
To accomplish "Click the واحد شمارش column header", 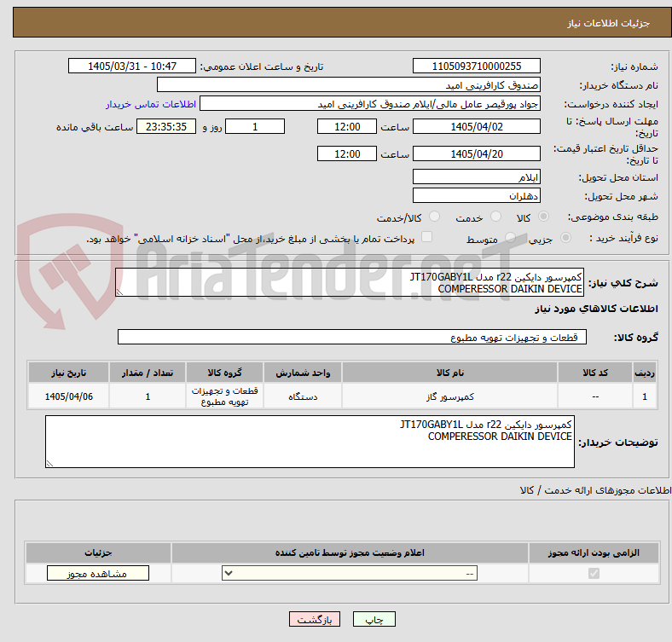I will click(x=303, y=373).
